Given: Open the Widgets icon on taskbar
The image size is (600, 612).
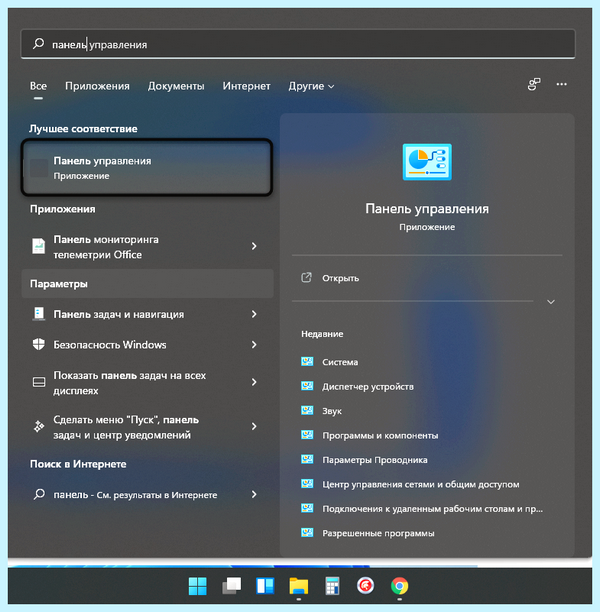Looking at the screenshot, I should tap(265, 586).
